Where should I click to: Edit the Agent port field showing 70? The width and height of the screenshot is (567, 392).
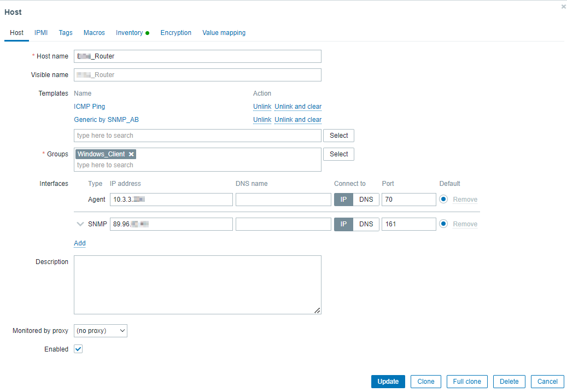tap(409, 200)
